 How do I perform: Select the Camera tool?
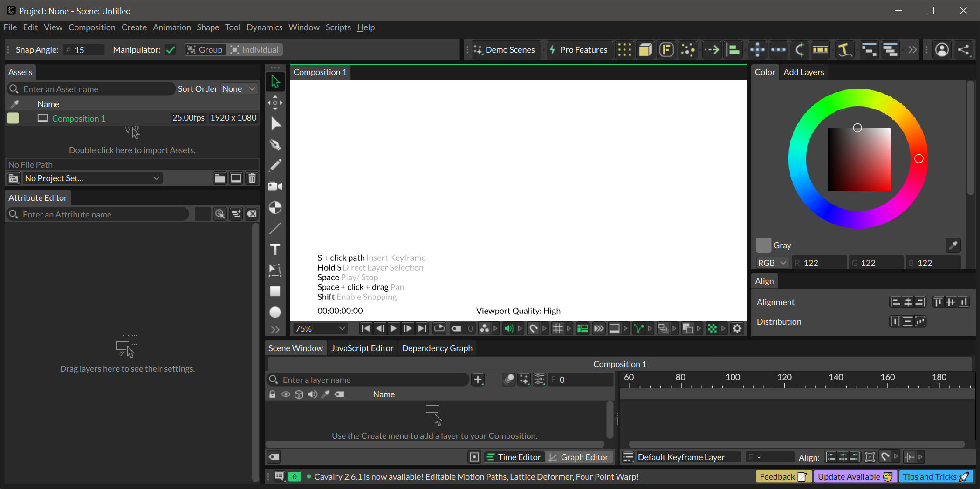click(x=275, y=186)
